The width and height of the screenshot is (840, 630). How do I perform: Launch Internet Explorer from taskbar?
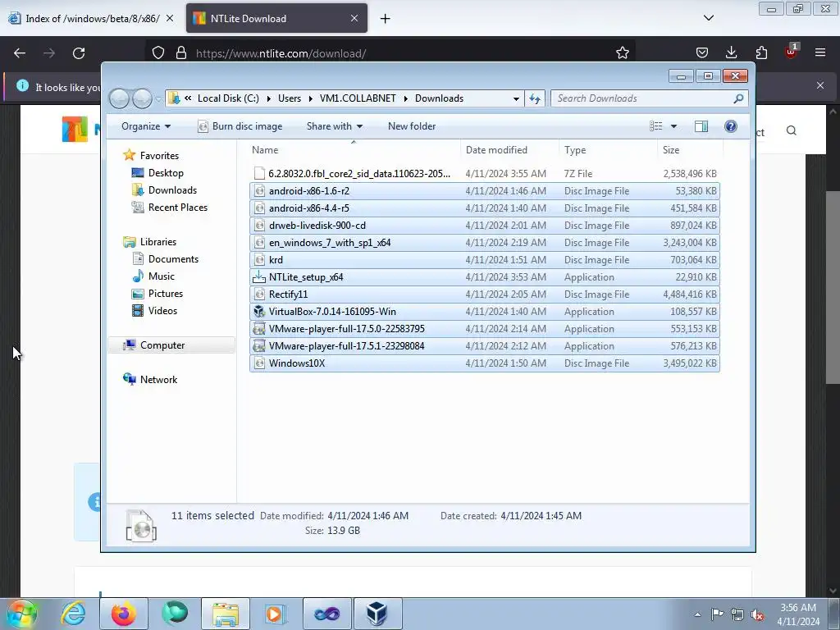tap(73, 614)
